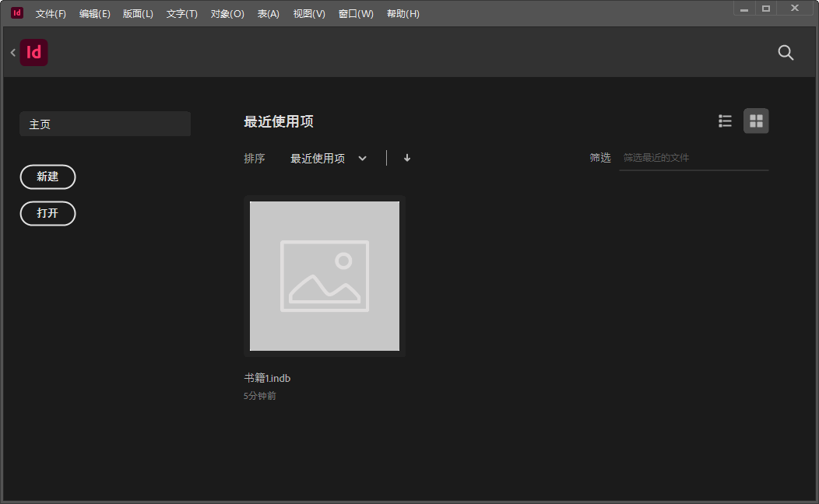The image size is (819, 504).
Task: Switch to list view of recent files
Action: 725,121
